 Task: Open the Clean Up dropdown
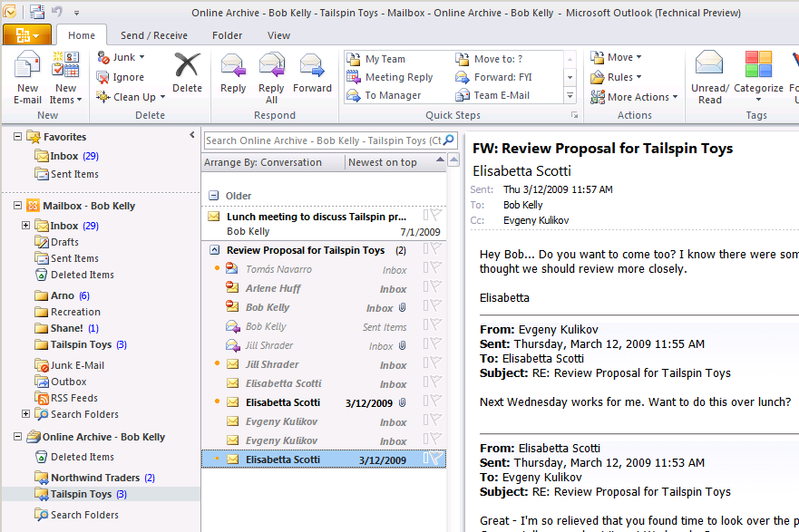coord(131,97)
